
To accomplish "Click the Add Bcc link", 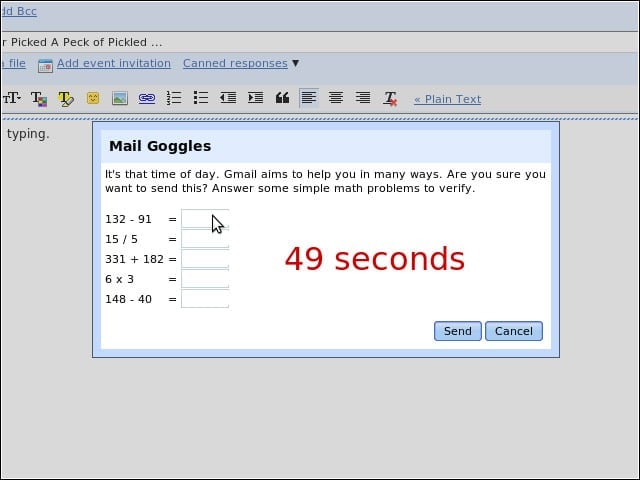I will (19, 11).
